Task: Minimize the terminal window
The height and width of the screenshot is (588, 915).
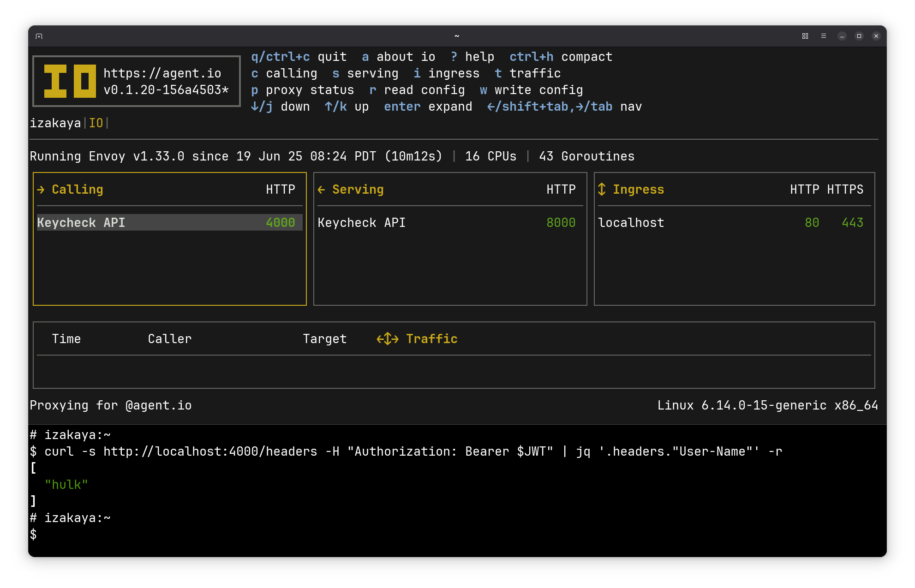Action: pyautogui.click(x=842, y=36)
